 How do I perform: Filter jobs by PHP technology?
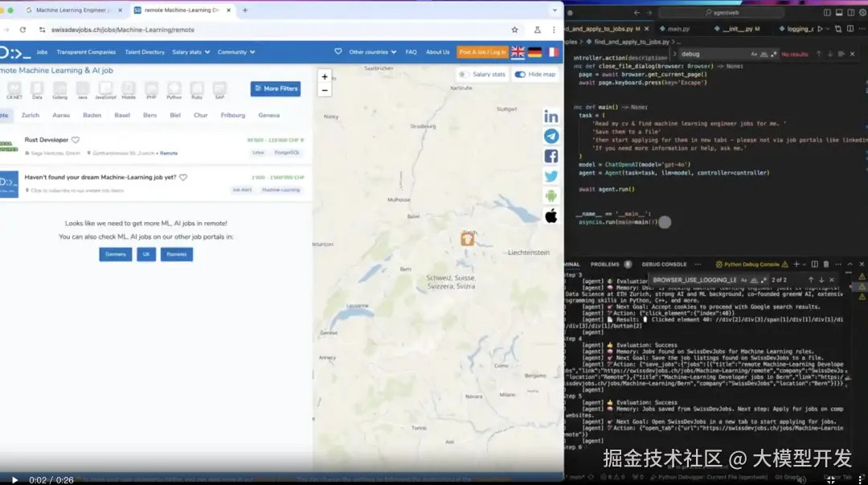click(151, 90)
